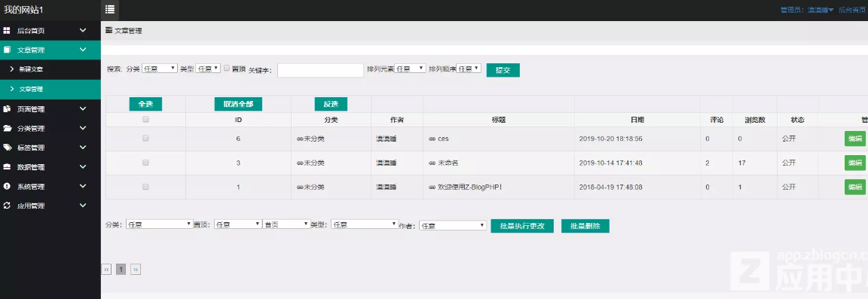Viewport: 868px width, 299px height.
Task: Click the 取消全部 button
Action: [x=239, y=104]
